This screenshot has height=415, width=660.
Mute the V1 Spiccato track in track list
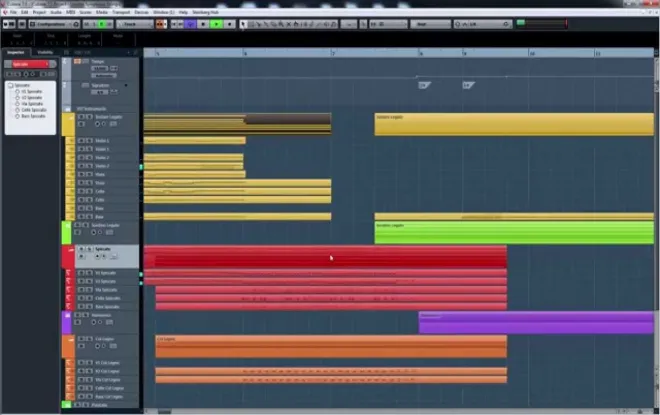81,273
